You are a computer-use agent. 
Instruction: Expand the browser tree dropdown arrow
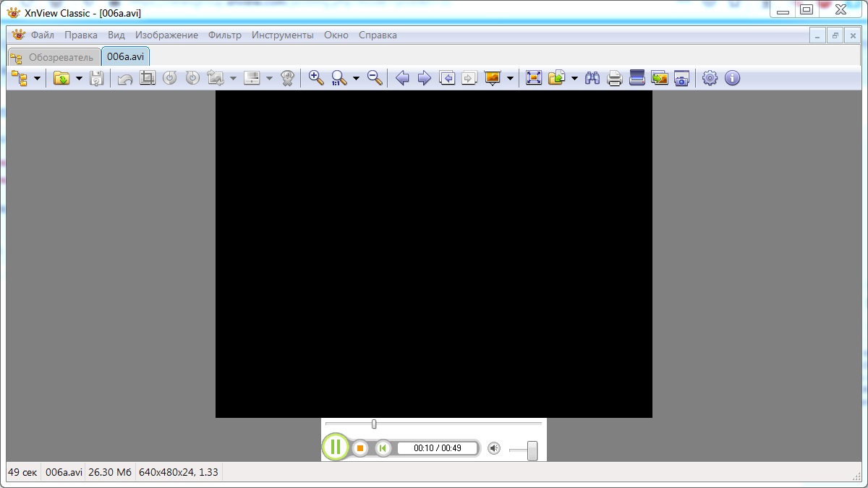point(37,79)
